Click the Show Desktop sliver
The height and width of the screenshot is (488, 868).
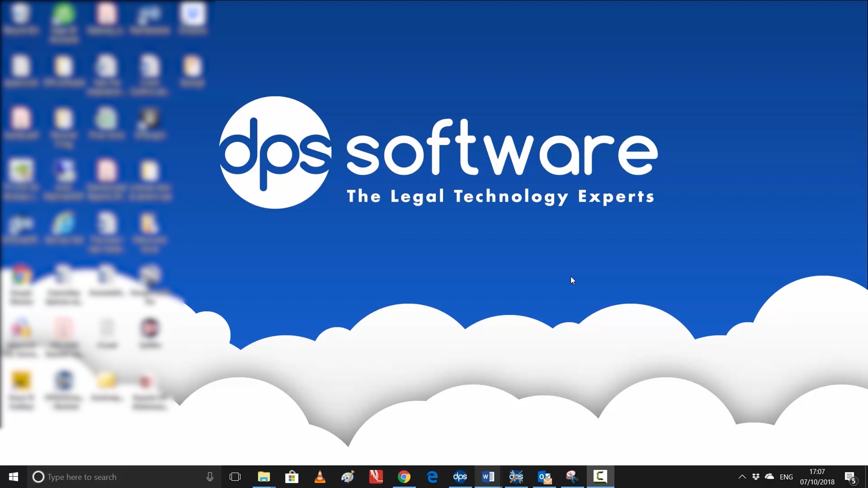click(866, 477)
